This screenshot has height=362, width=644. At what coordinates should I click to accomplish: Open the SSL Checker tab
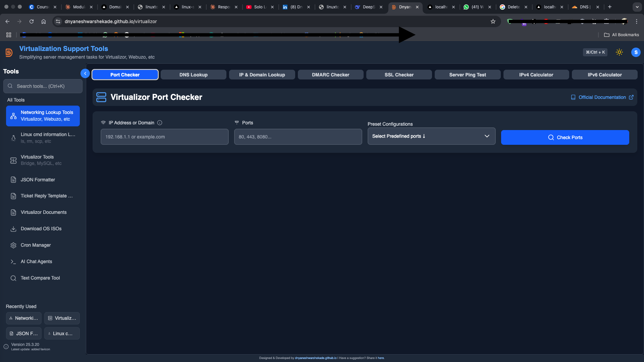tap(399, 75)
